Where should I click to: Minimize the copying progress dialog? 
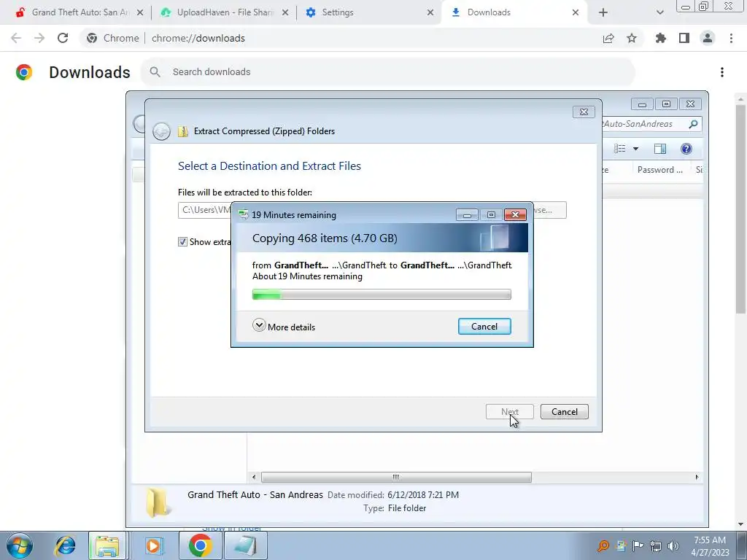pos(467,215)
